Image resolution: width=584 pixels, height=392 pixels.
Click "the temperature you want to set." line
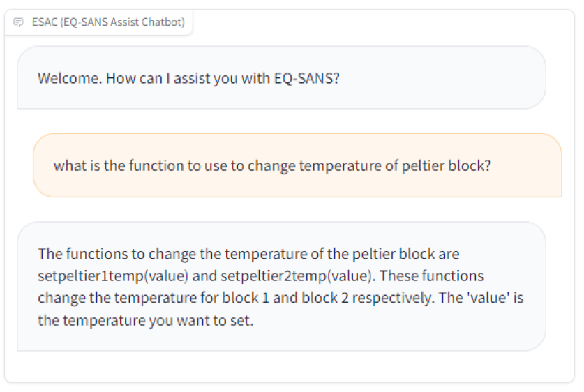145,321
